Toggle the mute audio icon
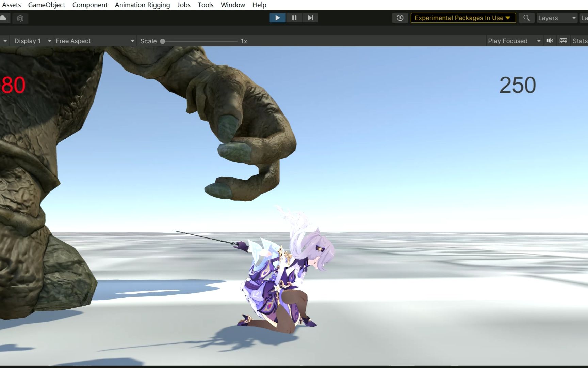This screenshot has height=368, width=588. tap(550, 41)
